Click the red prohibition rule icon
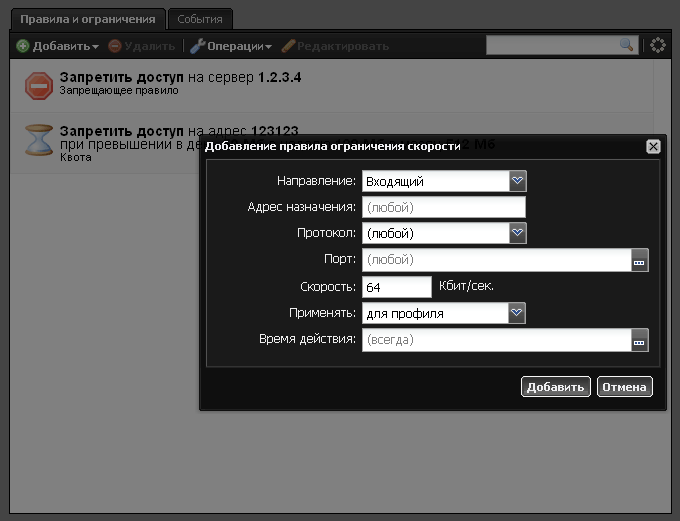Screen dimensions: 680x521 click(x=38, y=85)
